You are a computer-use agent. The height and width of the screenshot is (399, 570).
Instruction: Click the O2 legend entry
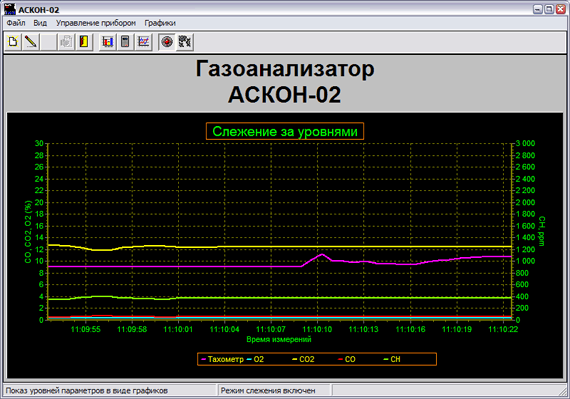(x=255, y=359)
